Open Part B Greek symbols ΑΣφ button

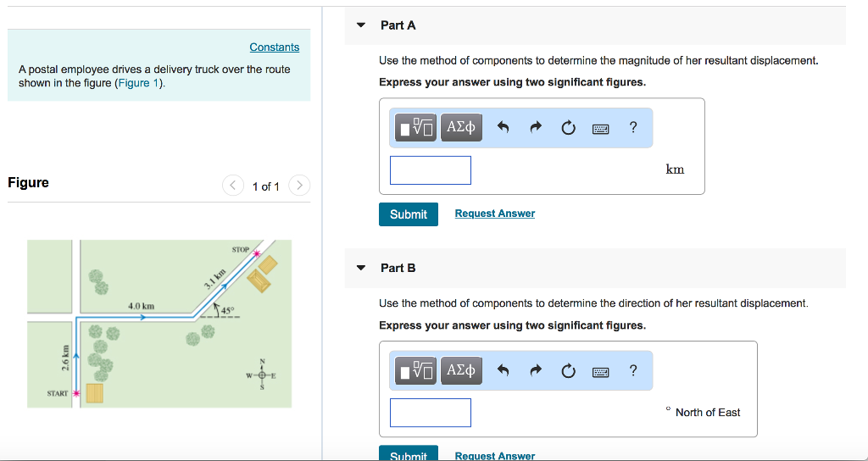461,370
